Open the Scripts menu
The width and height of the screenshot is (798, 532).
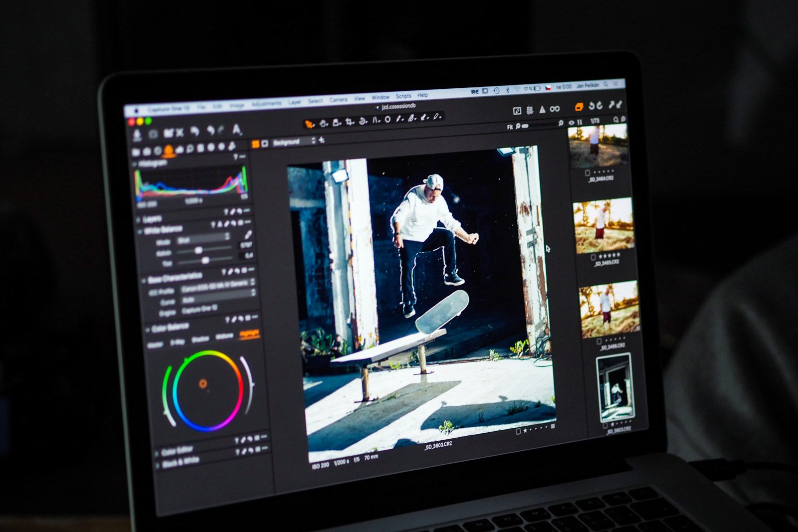click(403, 96)
